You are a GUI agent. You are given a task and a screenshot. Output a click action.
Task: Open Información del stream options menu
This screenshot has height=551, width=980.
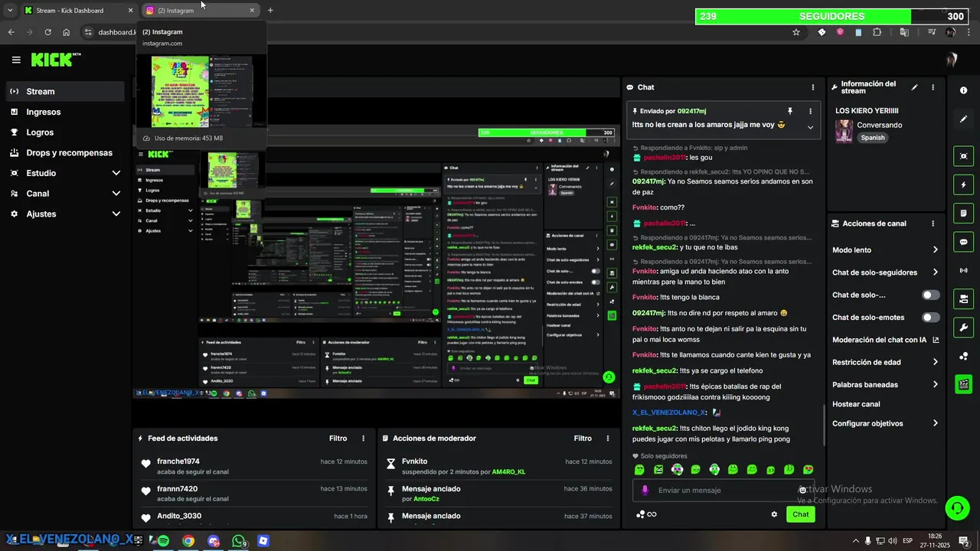coord(933,87)
